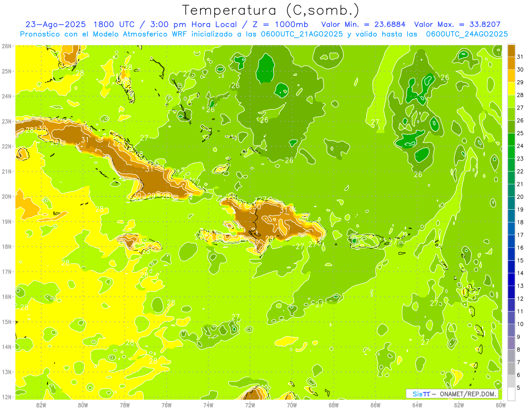
Task: Click the gray swatch between 6 and 7
Action: point(511,368)
